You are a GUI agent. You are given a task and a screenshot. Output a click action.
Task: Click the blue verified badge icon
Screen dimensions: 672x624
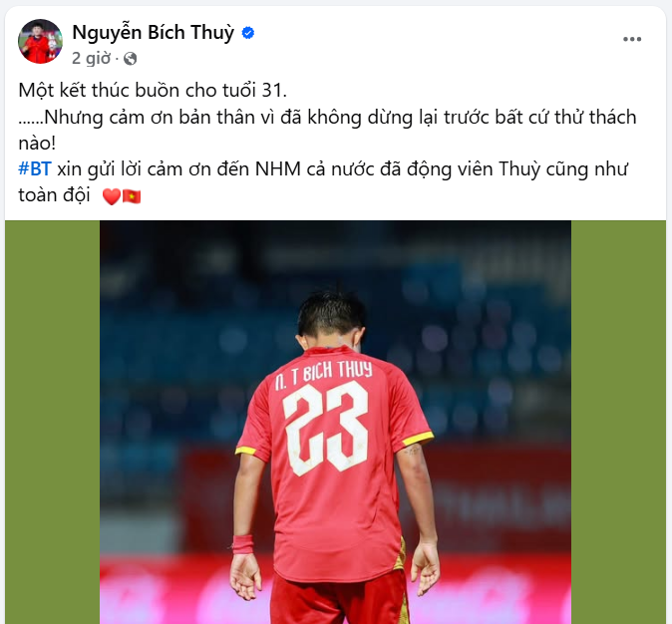coord(248,33)
